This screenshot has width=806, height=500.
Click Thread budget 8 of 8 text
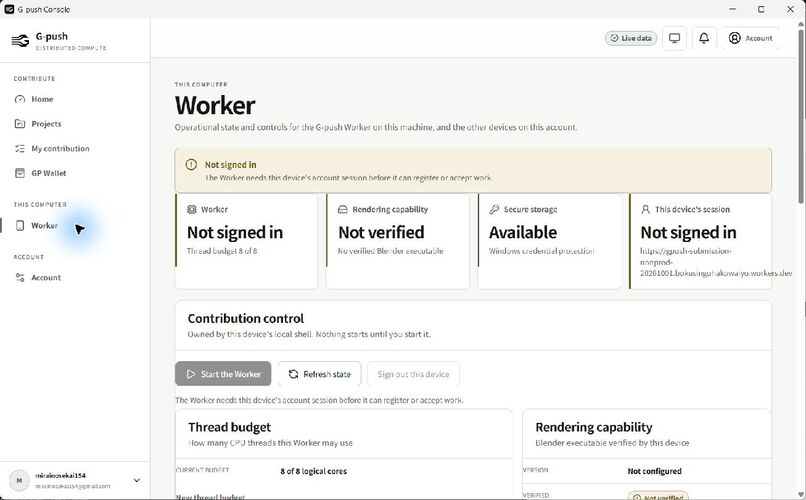tap(222, 251)
